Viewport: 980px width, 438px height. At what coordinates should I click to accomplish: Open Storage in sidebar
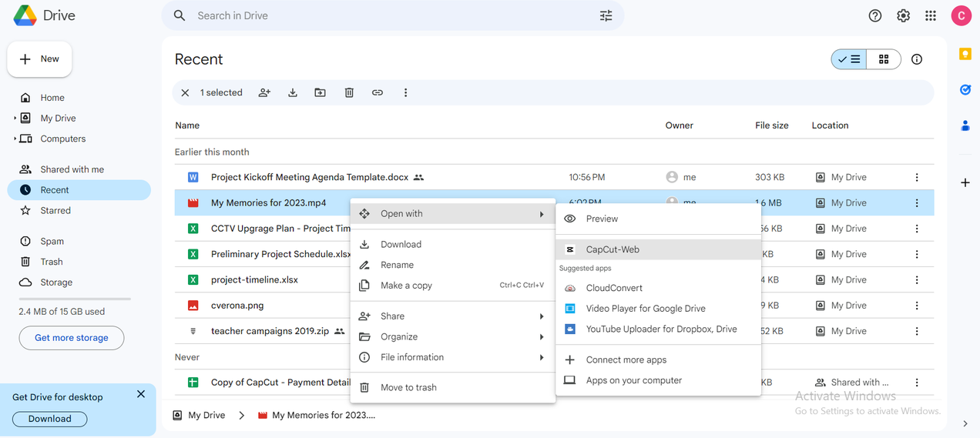click(x=79, y=283)
